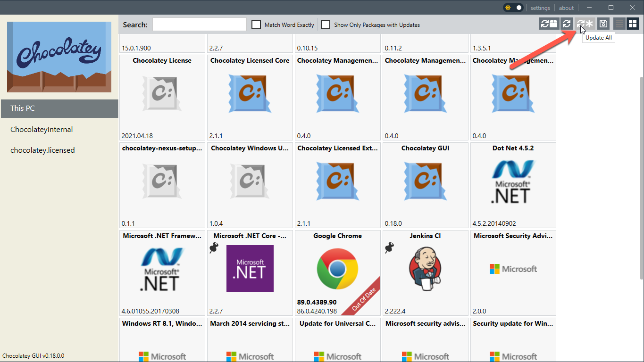644x362 pixels.
Task: Select This PC source in sidebar
Action: click(x=59, y=108)
